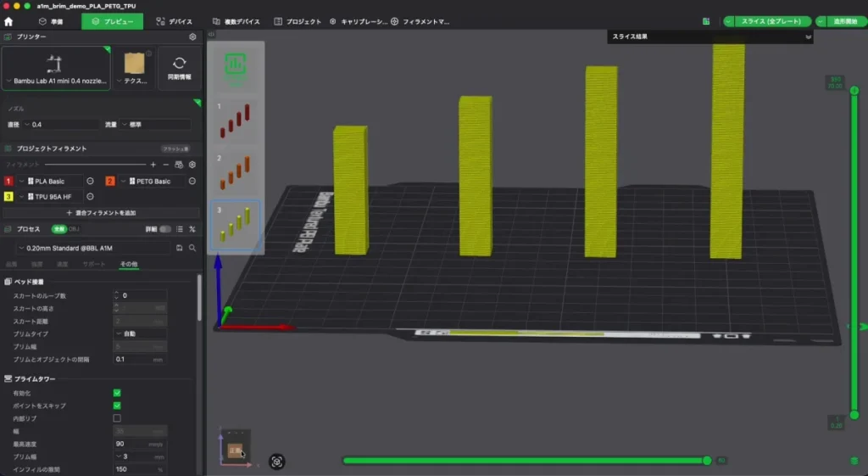Open the デバイス tab
The width and height of the screenshot is (868, 476).
(175, 21)
